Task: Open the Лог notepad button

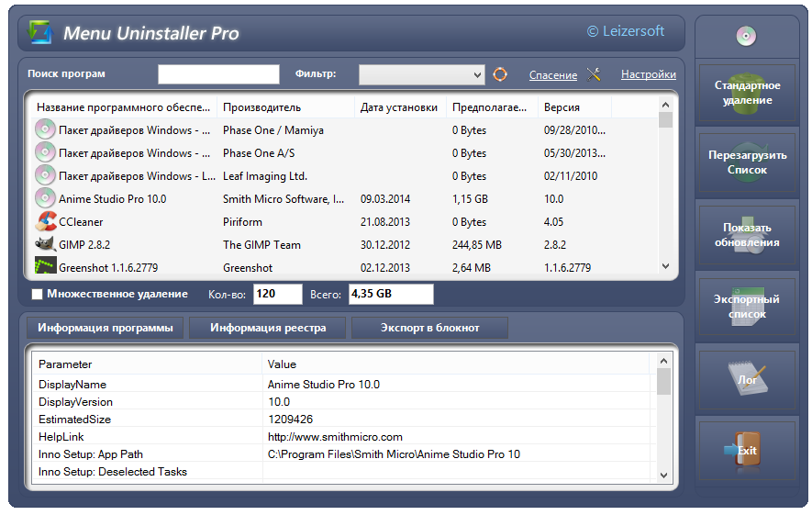Action: 747,380
